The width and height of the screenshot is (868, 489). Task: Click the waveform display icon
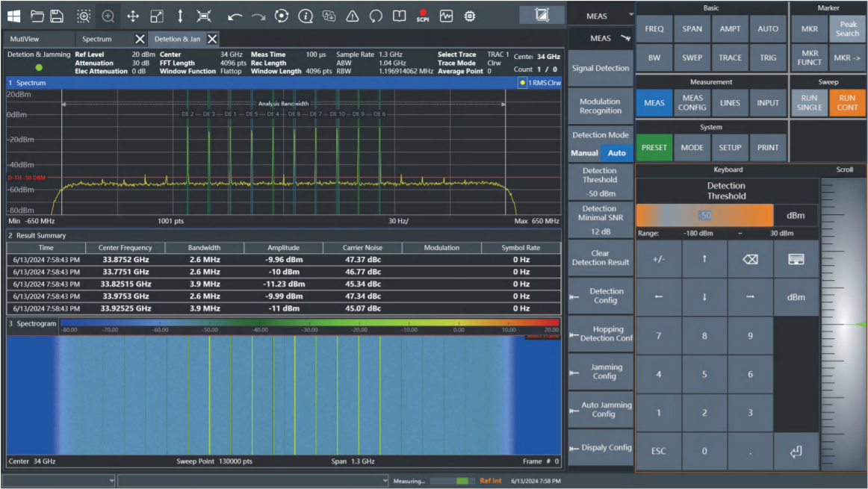coord(446,16)
